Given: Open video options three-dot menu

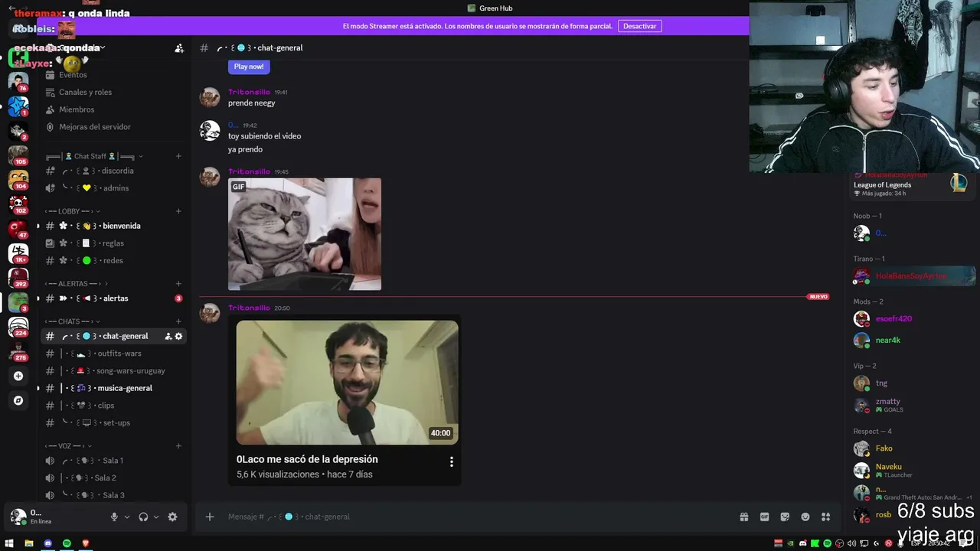Looking at the screenshot, I should (x=451, y=461).
